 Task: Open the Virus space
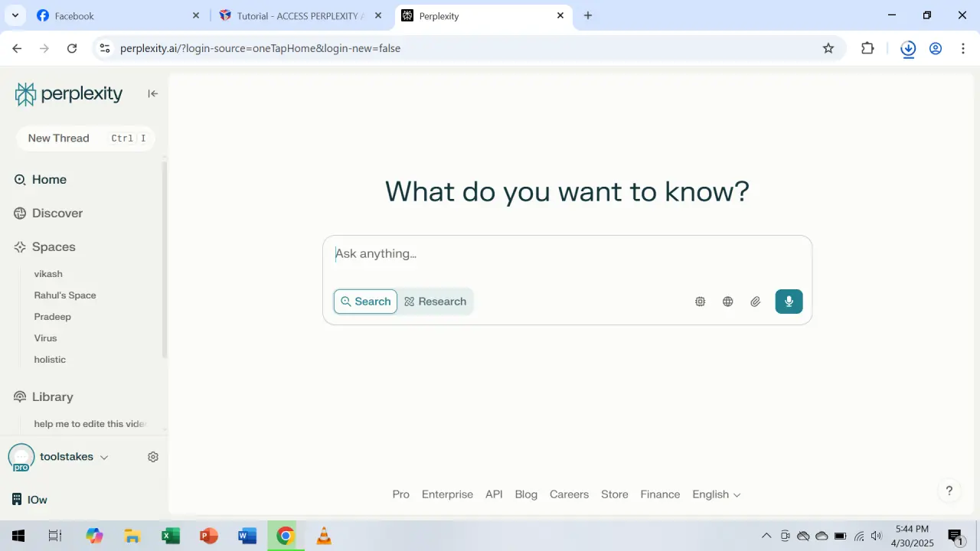tap(46, 338)
